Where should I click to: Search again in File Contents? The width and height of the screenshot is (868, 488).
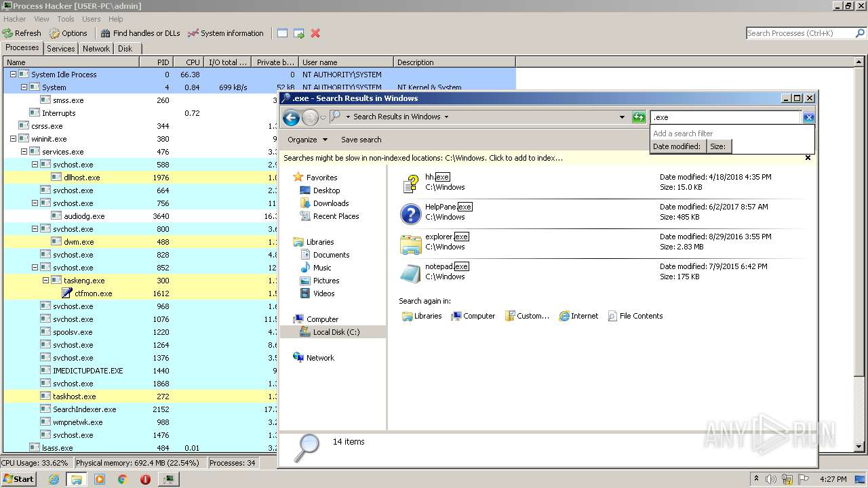tap(635, 316)
